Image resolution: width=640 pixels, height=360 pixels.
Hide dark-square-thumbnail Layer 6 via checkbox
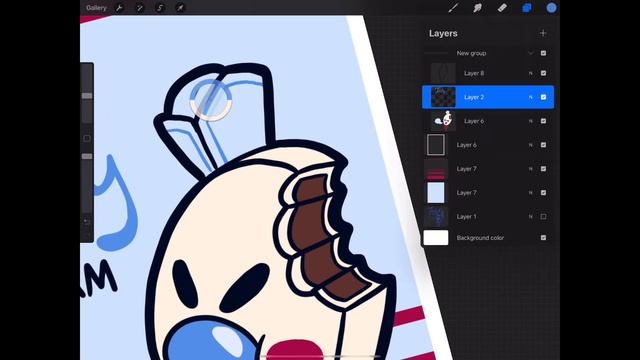pyautogui.click(x=543, y=145)
